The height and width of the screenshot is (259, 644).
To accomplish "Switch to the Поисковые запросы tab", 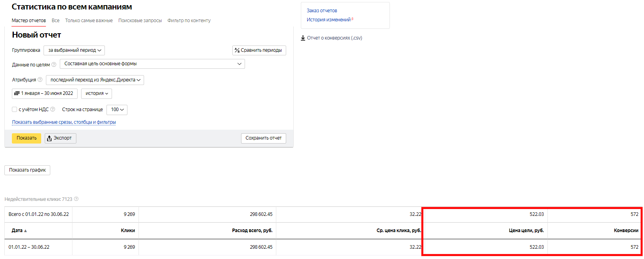I will [140, 21].
